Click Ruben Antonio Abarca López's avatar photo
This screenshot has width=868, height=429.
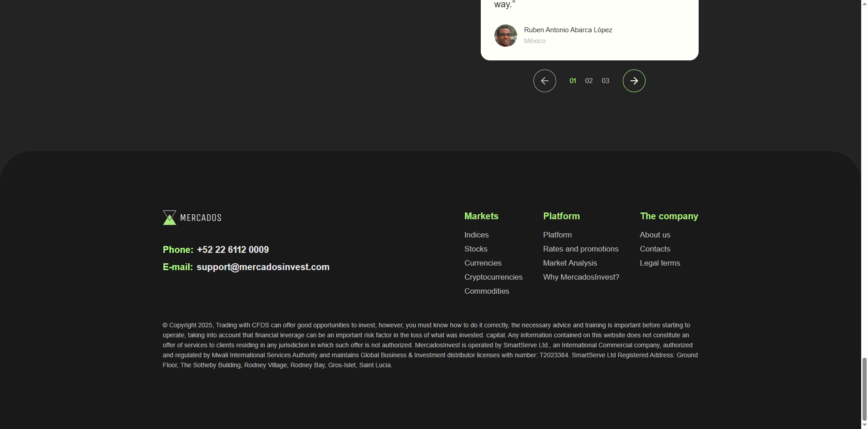point(505,35)
